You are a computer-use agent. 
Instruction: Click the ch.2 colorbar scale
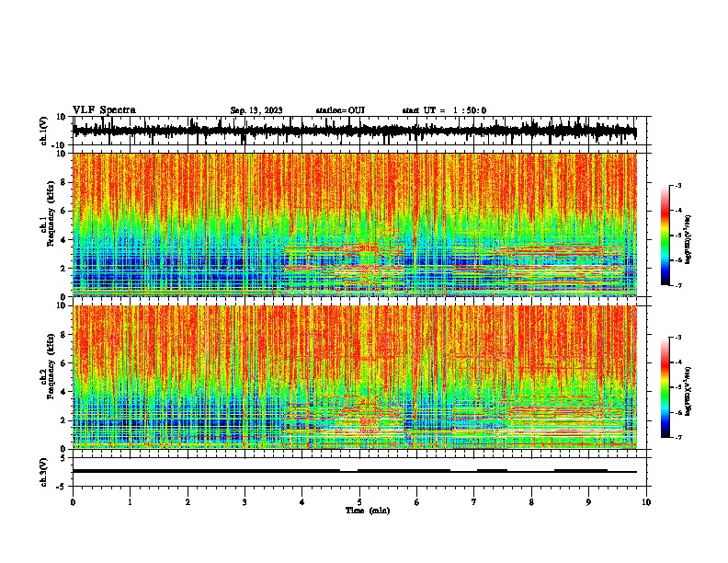point(665,387)
